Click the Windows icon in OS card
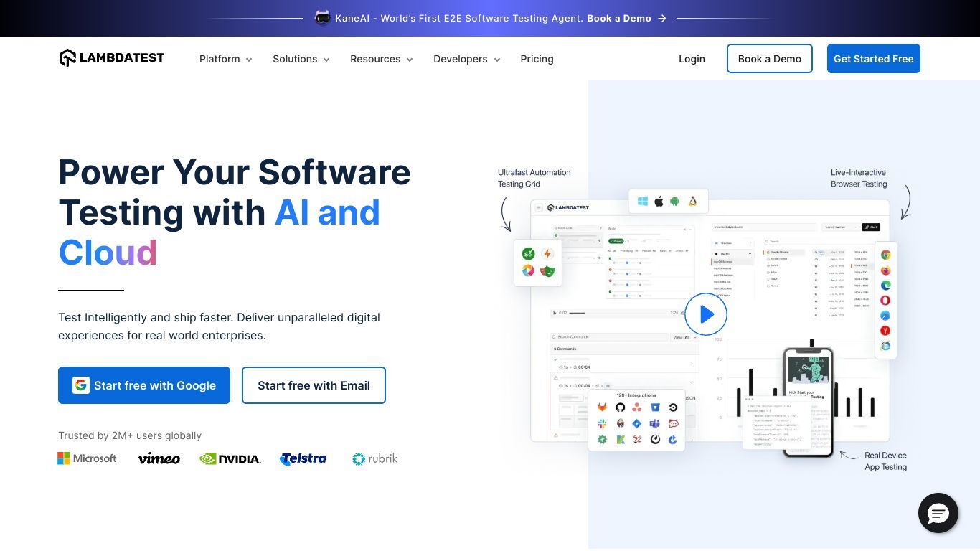Viewport: 980px width, 551px height. (643, 202)
